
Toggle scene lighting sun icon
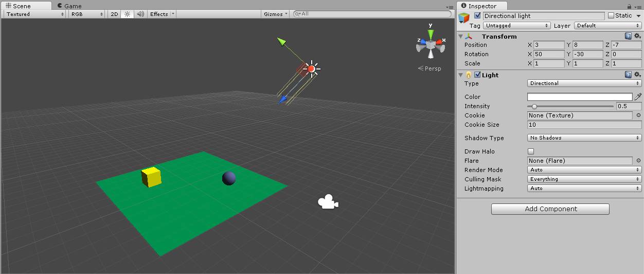pyautogui.click(x=128, y=14)
